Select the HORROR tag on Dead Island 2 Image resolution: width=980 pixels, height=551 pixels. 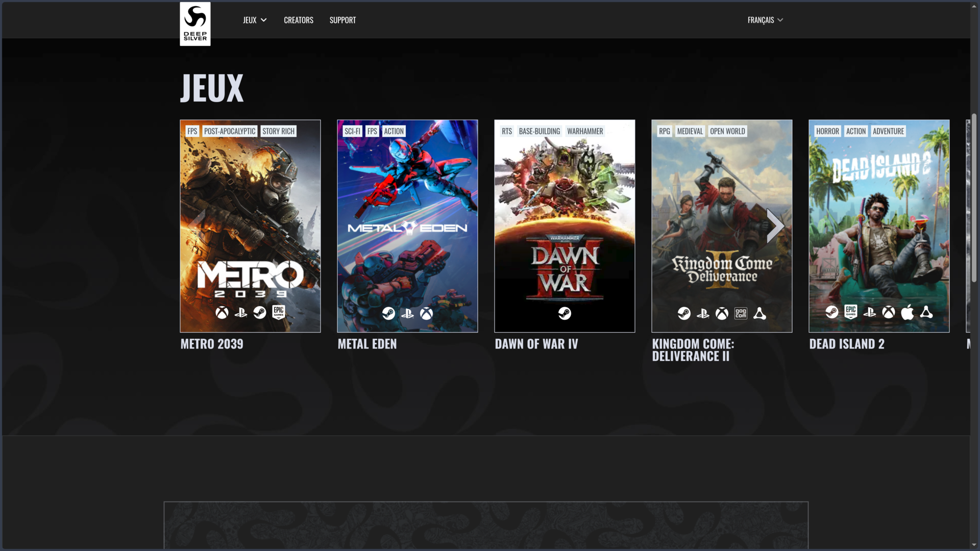[x=827, y=131]
